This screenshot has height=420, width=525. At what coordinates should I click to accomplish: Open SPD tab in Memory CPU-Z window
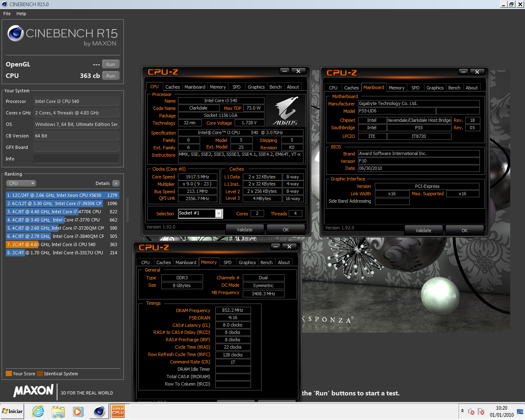click(228, 262)
